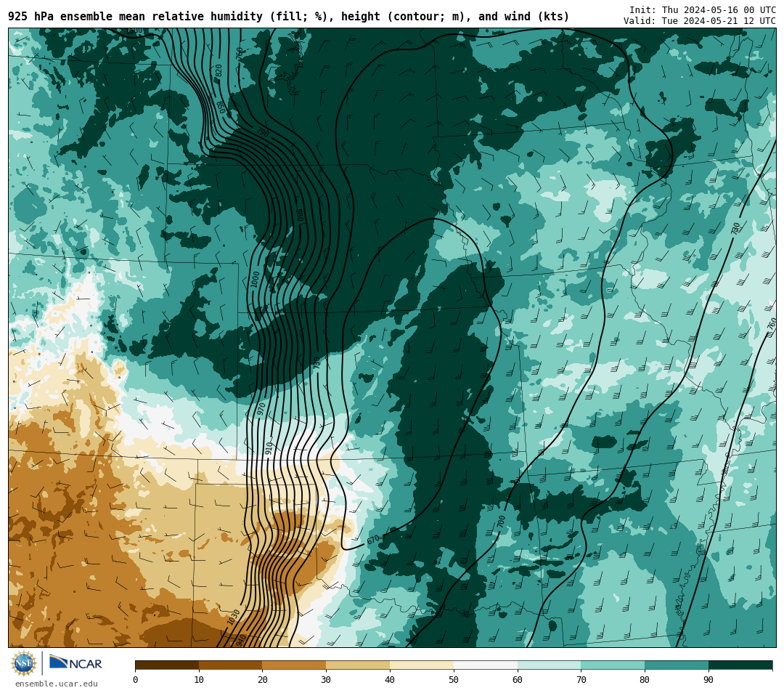This screenshot has height=693, width=784.
Task: Click the NCAR logo
Action: (75, 662)
